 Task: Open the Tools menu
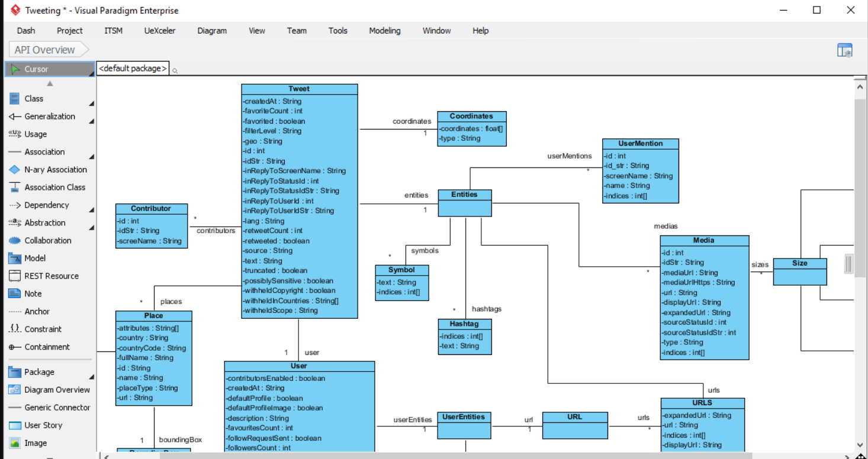[x=338, y=31]
